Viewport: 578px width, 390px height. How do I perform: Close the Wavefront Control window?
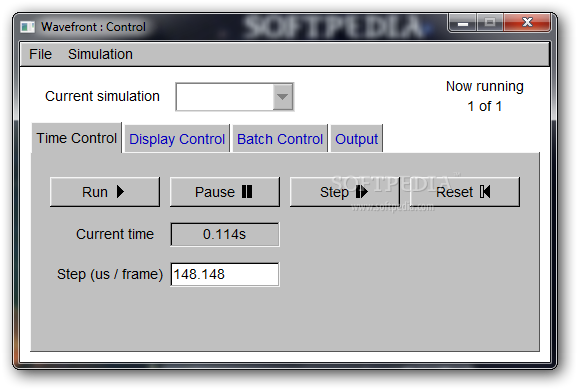[527, 23]
